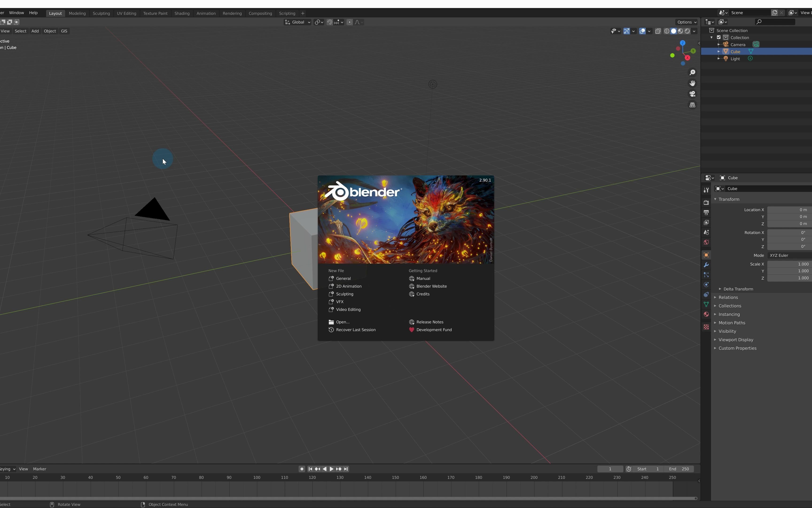Screen dimensions: 812x508
Task: Click Recover Last Session on splash
Action: (356, 330)
